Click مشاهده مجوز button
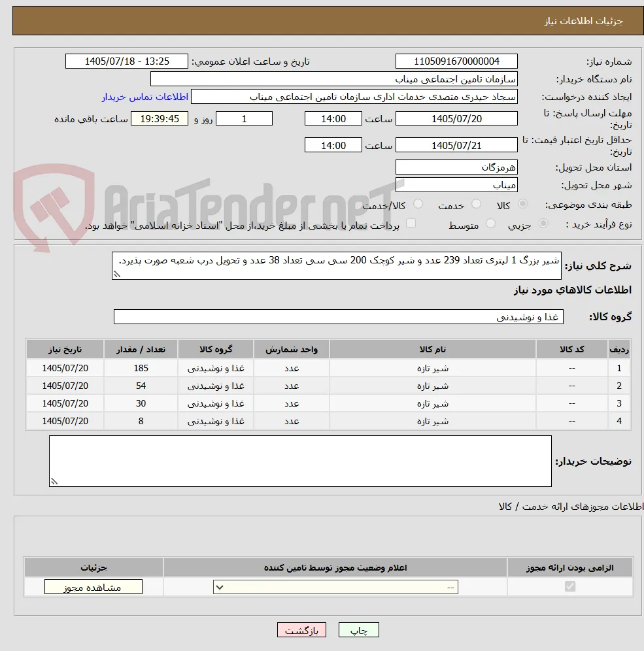The height and width of the screenshot is (651, 644). pyautogui.click(x=93, y=587)
